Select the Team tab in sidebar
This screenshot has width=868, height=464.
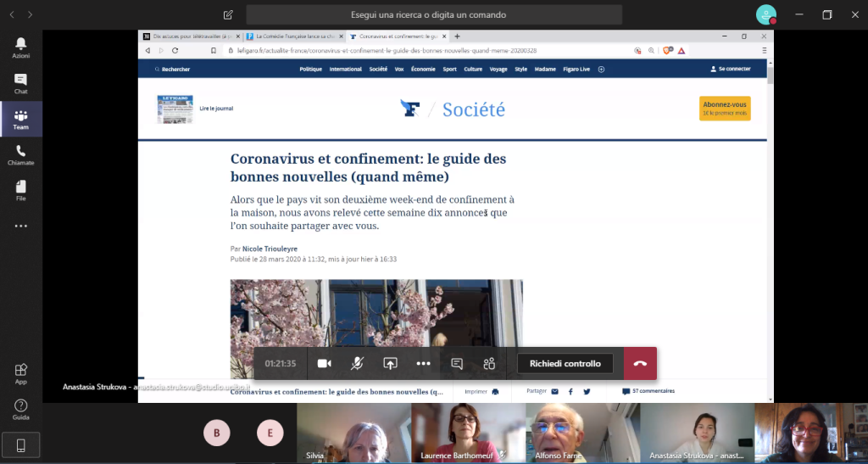click(21, 119)
